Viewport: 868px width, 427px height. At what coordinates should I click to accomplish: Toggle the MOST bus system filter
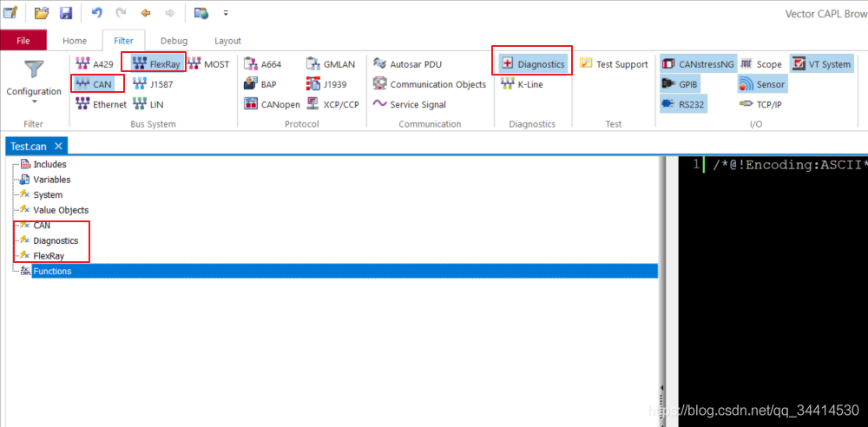208,64
